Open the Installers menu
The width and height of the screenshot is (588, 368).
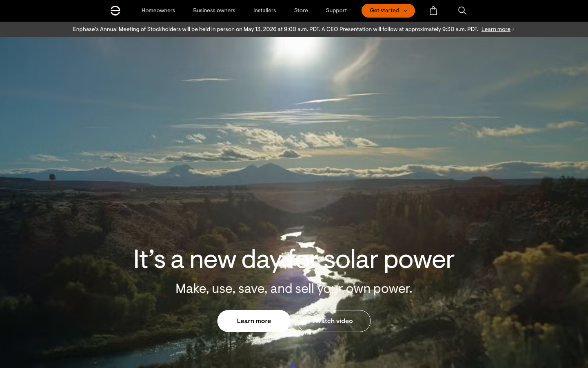tap(264, 11)
